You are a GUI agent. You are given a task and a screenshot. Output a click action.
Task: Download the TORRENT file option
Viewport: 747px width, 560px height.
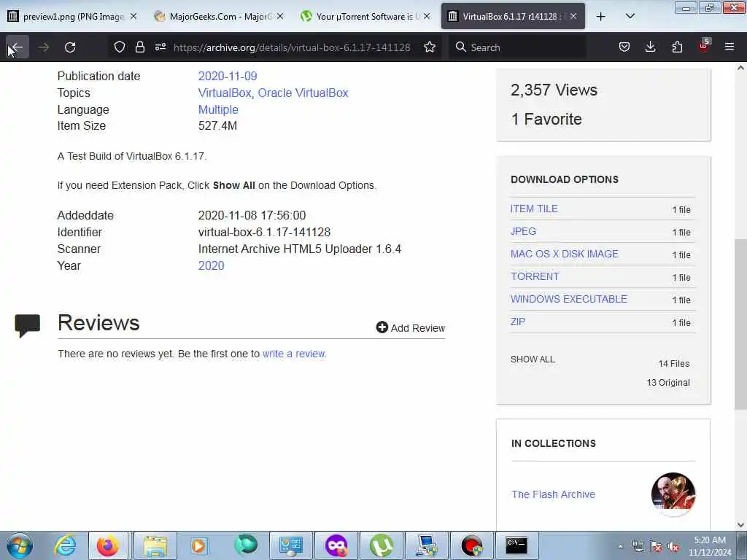(535, 276)
